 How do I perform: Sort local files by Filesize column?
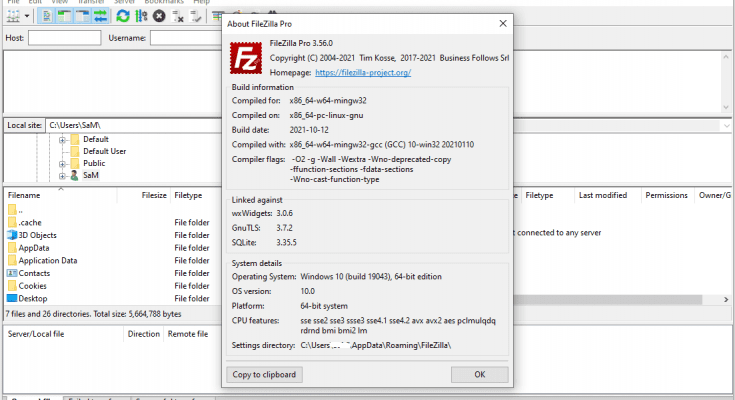154,196
